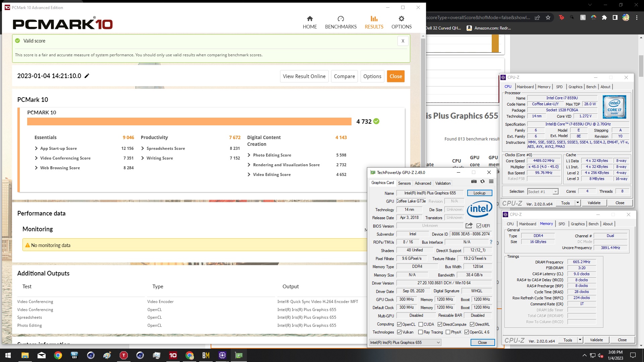This screenshot has height=362, width=644.
Task: Click View Result Online button
Action: tap(304, 76)
